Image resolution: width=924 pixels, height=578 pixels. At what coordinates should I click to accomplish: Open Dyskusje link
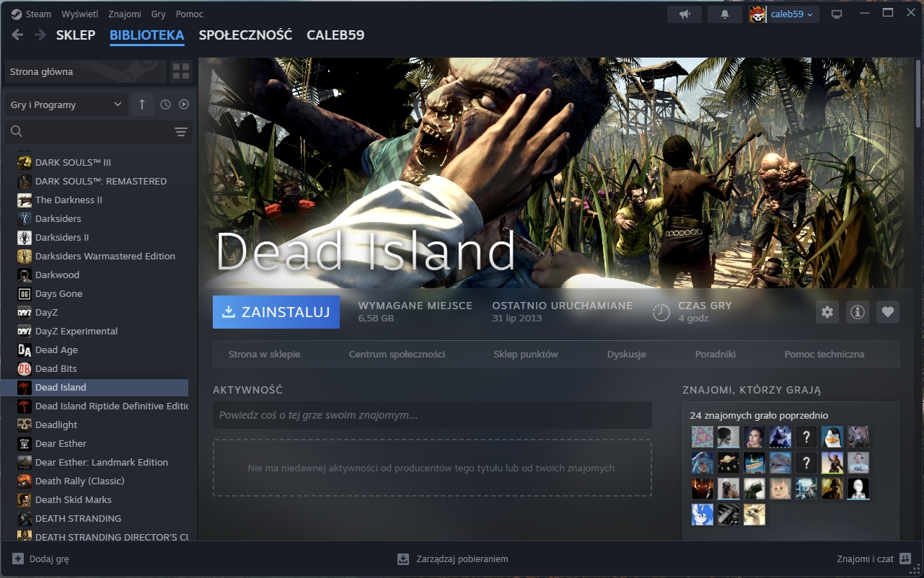[x=627, y=354]
